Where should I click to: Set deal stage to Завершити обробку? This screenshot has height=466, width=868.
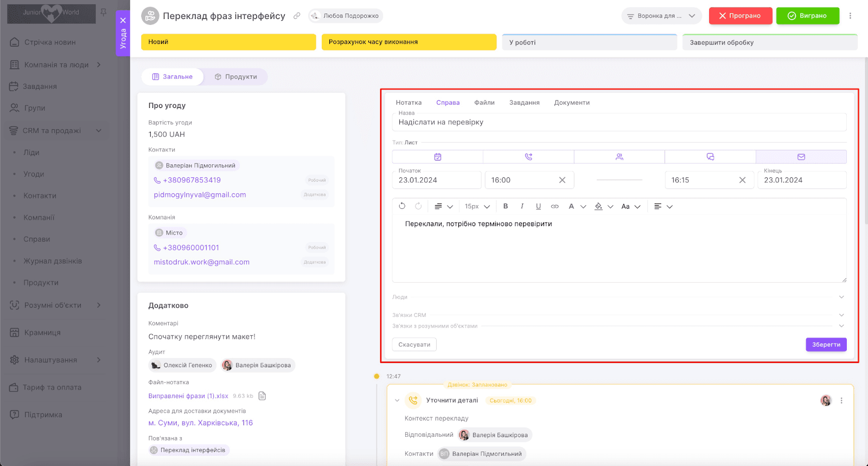(x=770, y=42)
